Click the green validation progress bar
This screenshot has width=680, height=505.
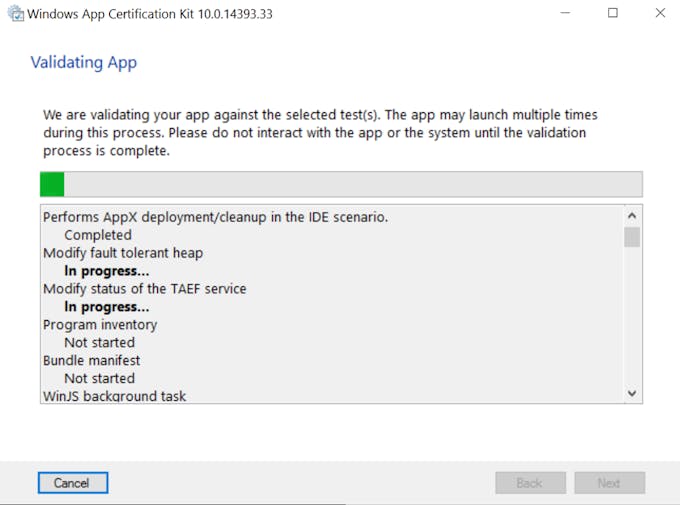341,184
